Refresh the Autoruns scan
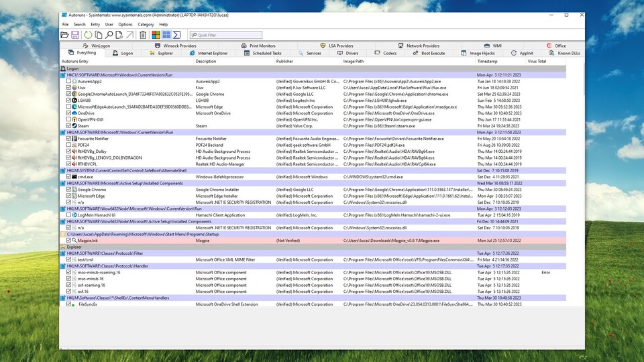This screenshot has height=362, width=644. pos(88,35)
